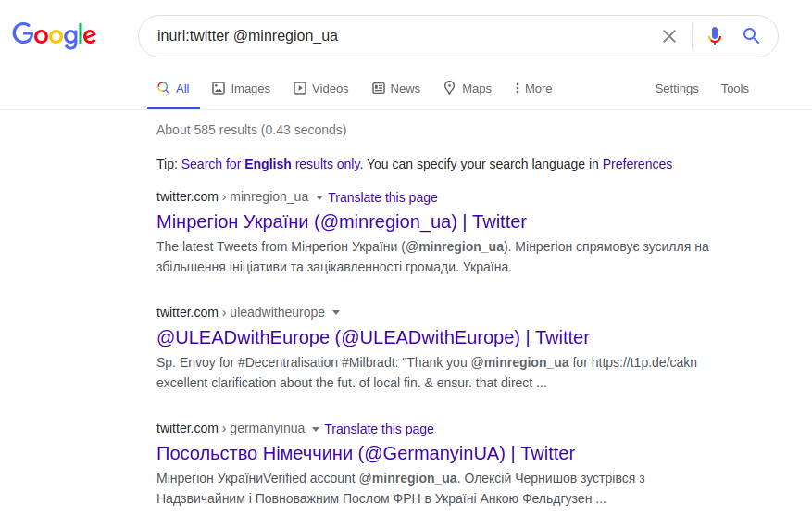The width and height of the screenshot is (812, 530).
Task: Open Мінрегіон України Twitter result
Action: point(342,221)
